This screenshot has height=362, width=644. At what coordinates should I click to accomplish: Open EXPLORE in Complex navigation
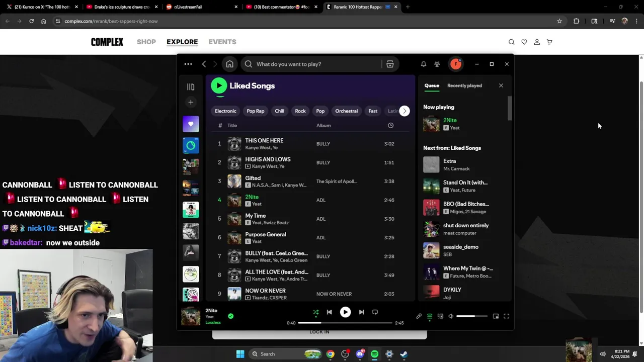click(x=182, y=42)
